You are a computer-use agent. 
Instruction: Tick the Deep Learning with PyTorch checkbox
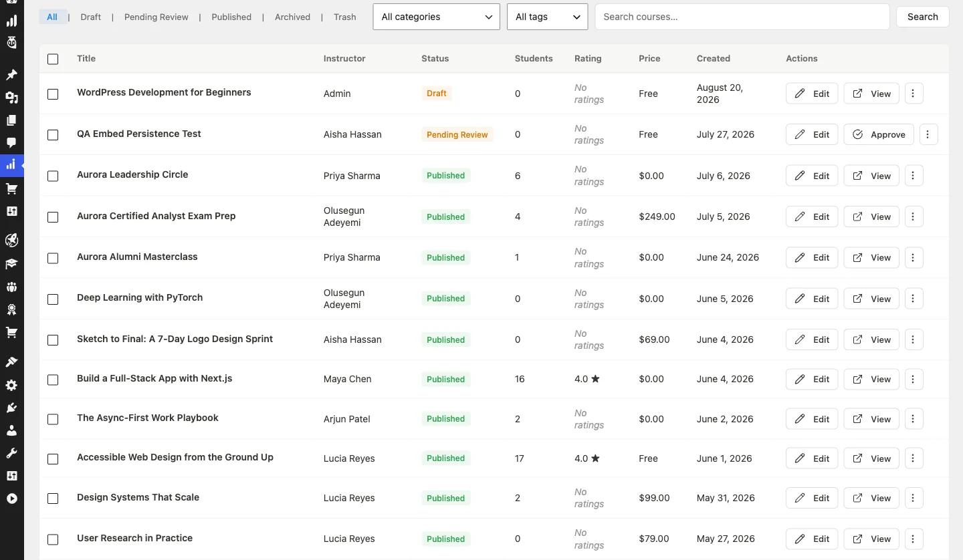tap(53, 299)
